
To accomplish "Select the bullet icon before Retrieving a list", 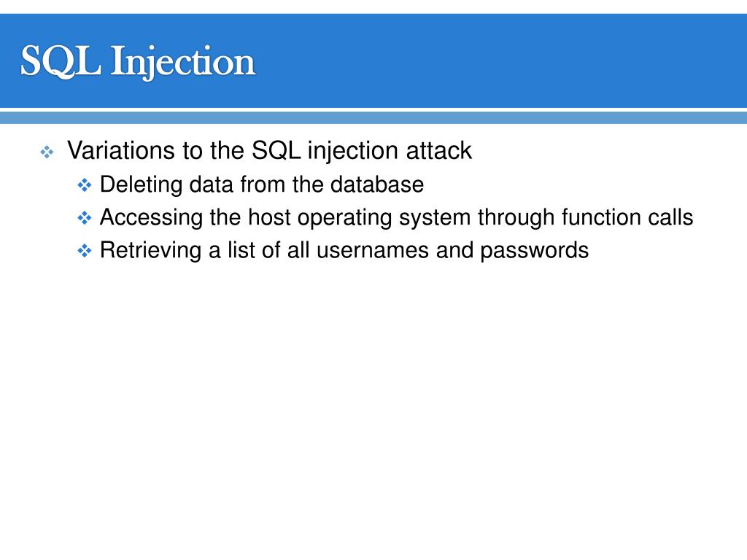I will (85, 251).
